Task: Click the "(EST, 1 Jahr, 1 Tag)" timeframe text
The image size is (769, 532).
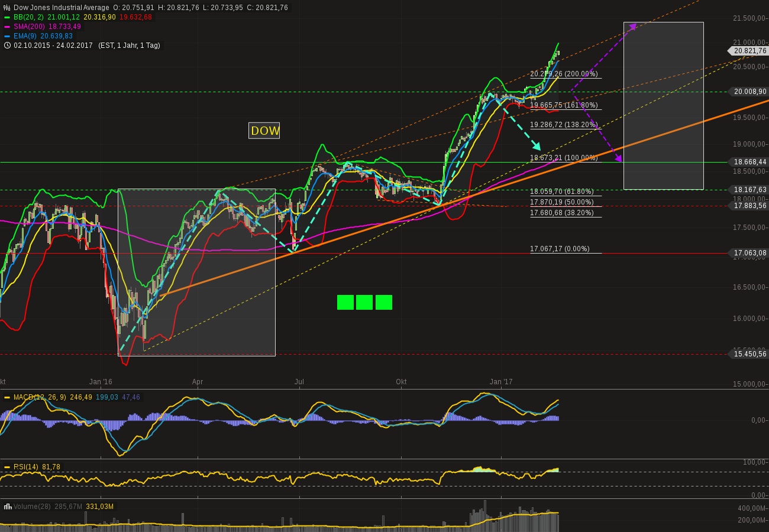Action: pos(128,46)
